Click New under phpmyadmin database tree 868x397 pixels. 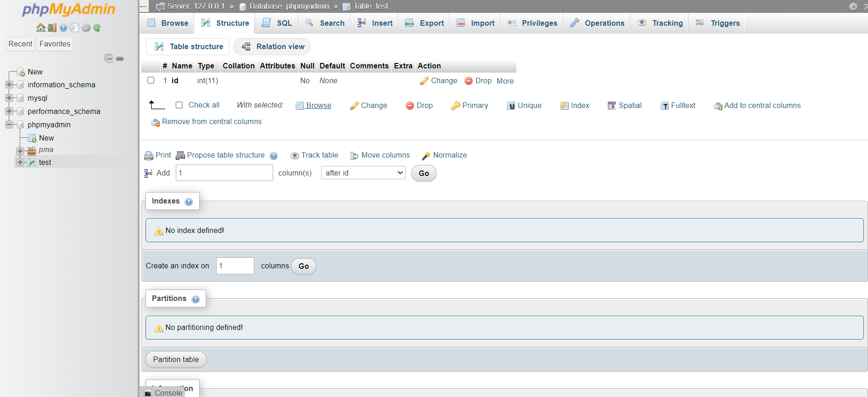(x=46, y=138)
